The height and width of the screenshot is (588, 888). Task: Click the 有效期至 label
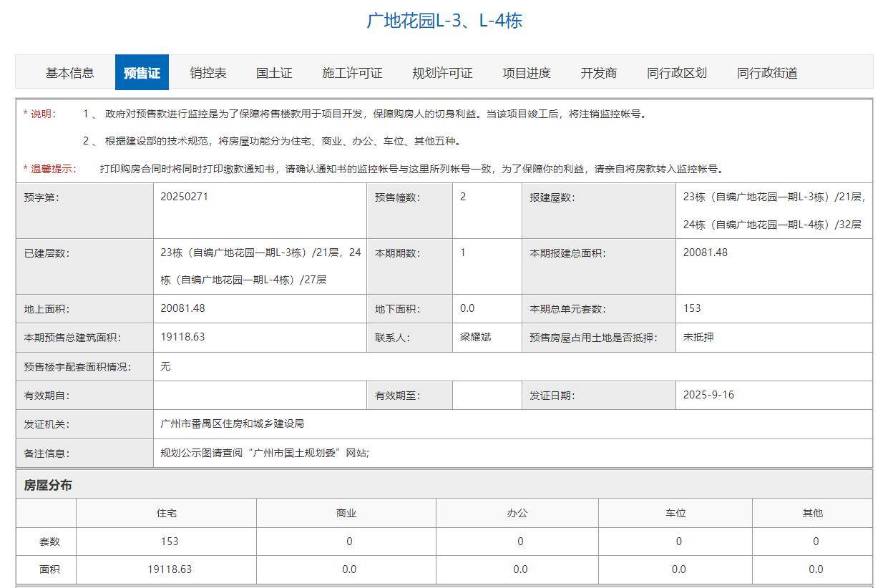point(396,396)
